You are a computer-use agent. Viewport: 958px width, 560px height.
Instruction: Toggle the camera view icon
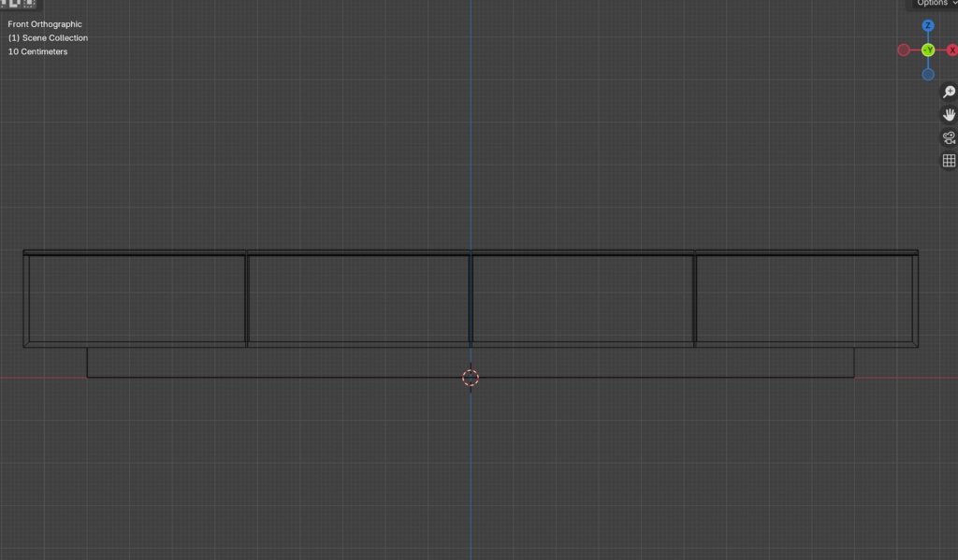[949, 137]
